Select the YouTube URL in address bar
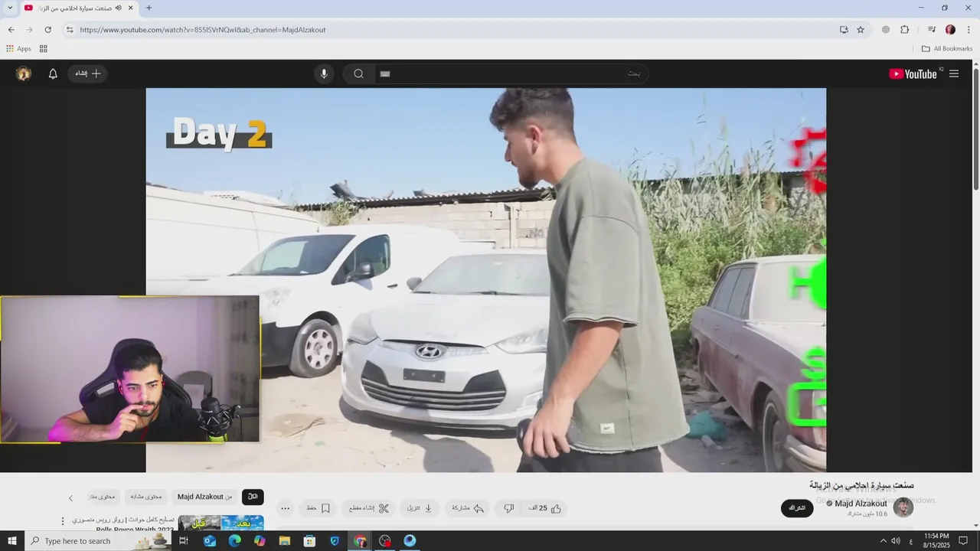This screenshot has width=980, height=551. click(203, 30)
